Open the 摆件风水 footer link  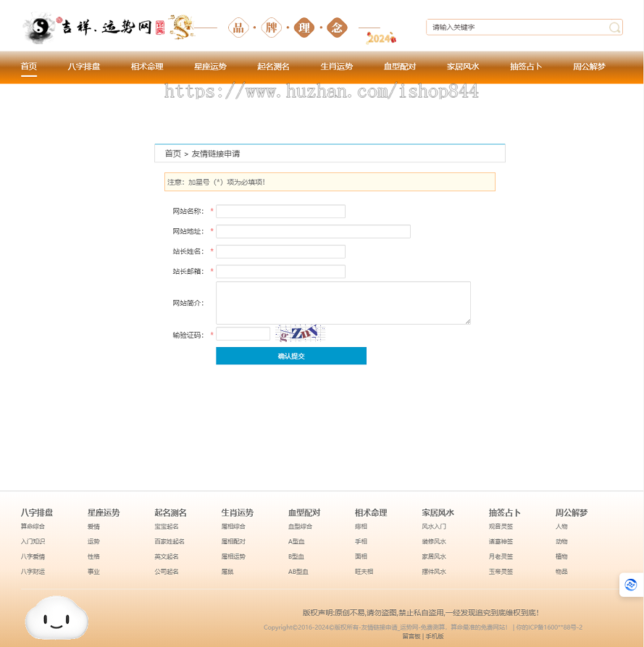pos(434,572)
